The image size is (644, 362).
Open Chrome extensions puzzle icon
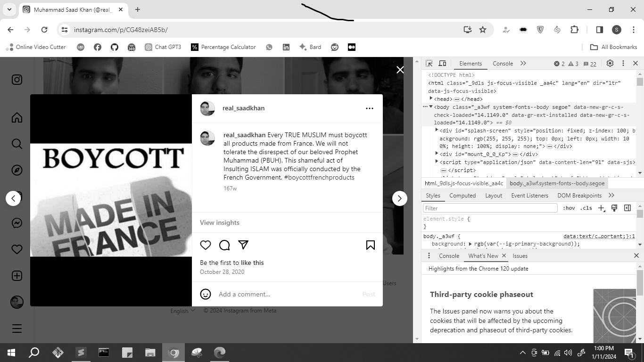tap(574, 30)
